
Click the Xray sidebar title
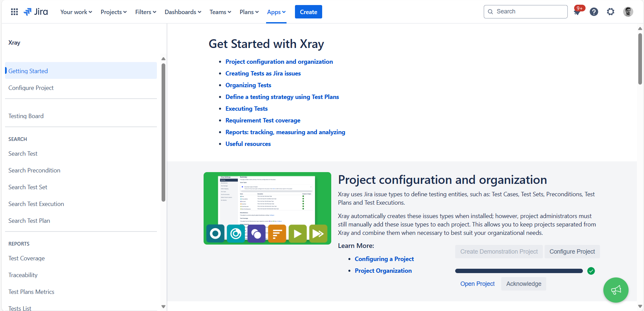tap(14, 43)
